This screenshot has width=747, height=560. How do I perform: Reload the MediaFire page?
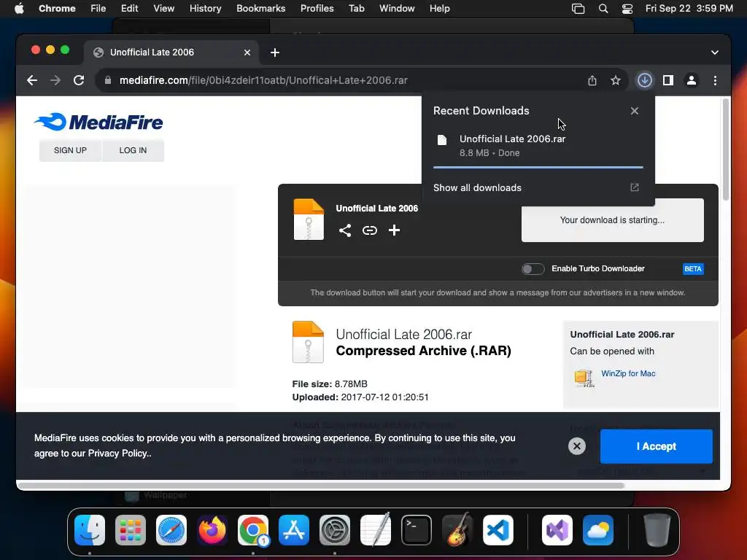click(x=79, y=80)
